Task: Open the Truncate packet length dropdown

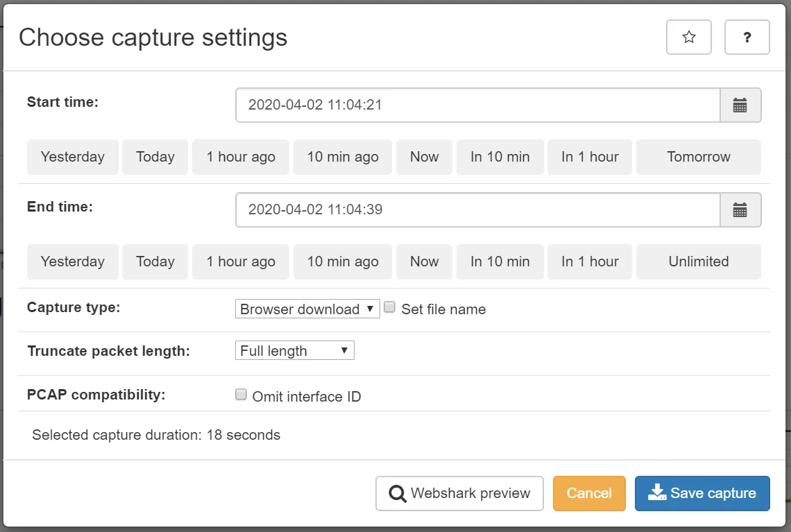Action: point(294,351)
